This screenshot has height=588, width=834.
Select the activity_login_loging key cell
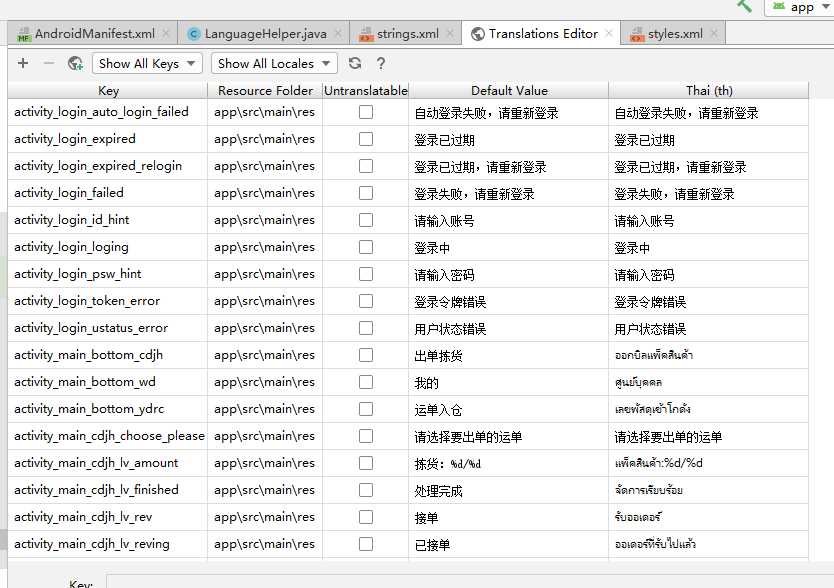click(108, 247)
